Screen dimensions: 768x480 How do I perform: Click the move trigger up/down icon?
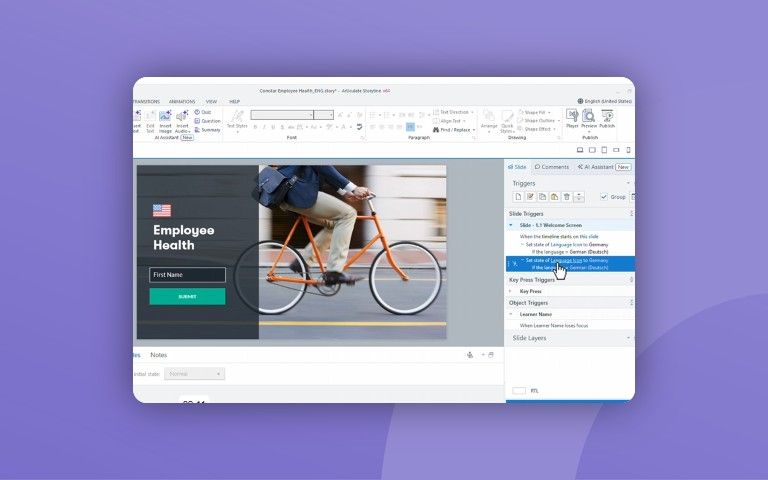[579, 197]
